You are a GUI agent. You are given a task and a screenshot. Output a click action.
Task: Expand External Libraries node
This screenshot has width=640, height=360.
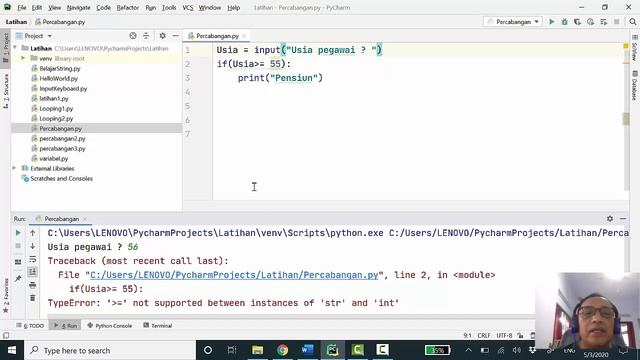[x=14, y=168]
